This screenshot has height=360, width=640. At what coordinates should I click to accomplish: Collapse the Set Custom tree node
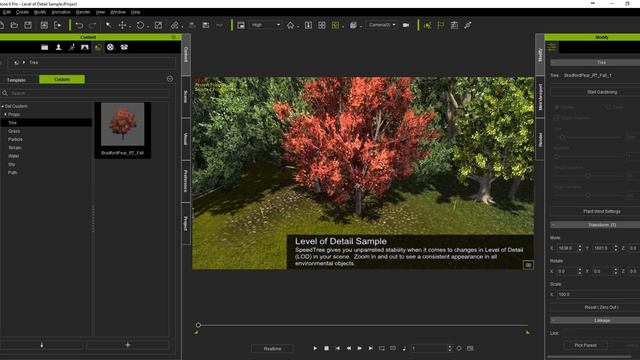click(2, 106)
